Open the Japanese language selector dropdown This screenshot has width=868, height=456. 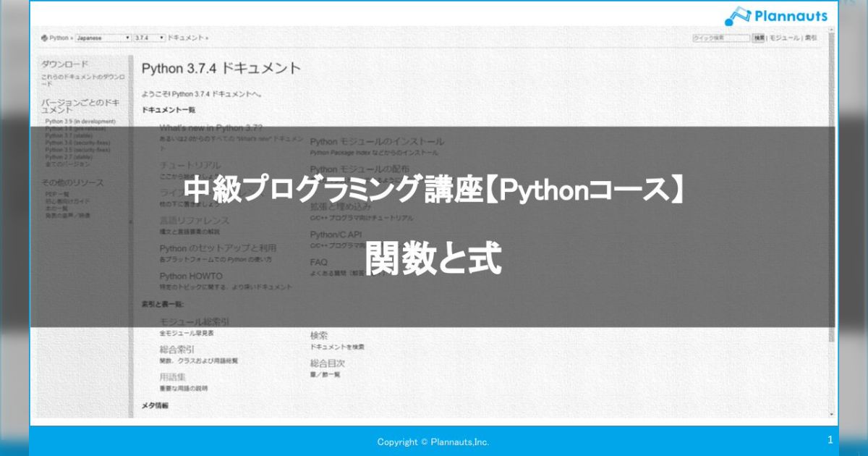click(x=103, y=38)
